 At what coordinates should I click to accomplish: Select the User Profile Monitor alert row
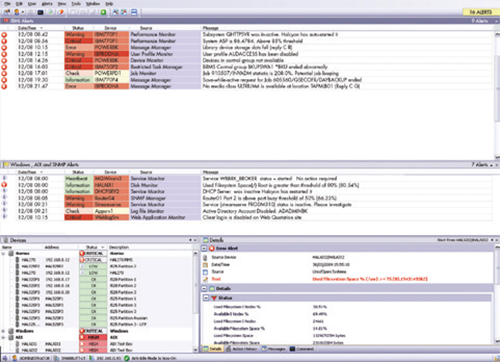pos(247,54)
